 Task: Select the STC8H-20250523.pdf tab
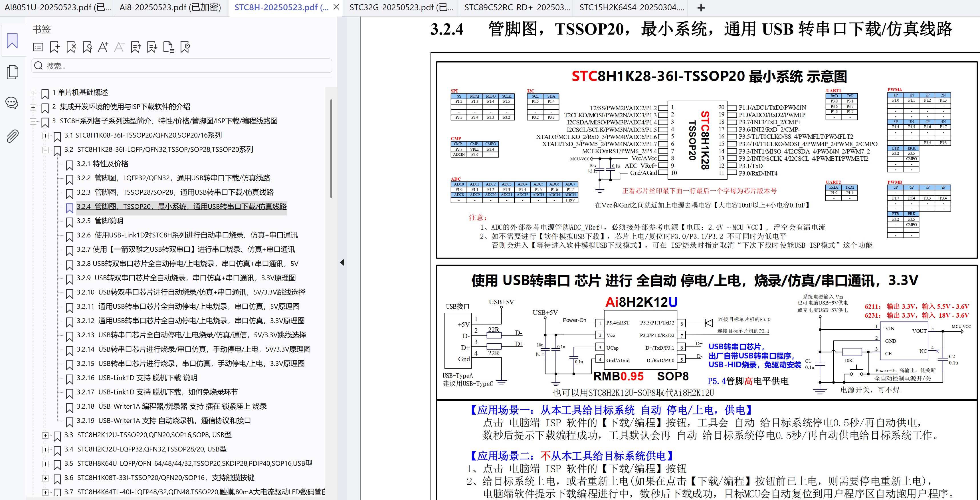[x=282, y=7]
